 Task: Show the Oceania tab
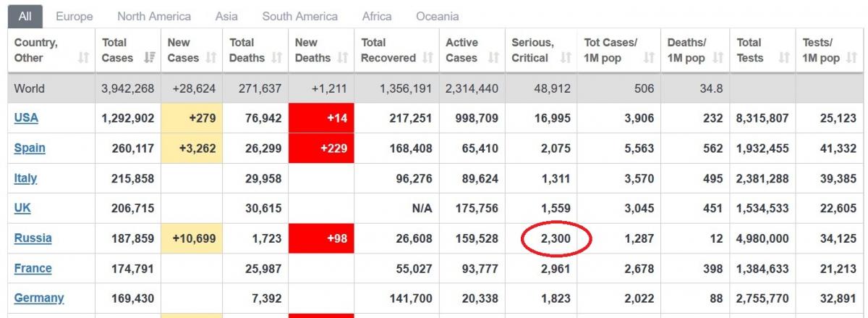[x=437, y=16]
